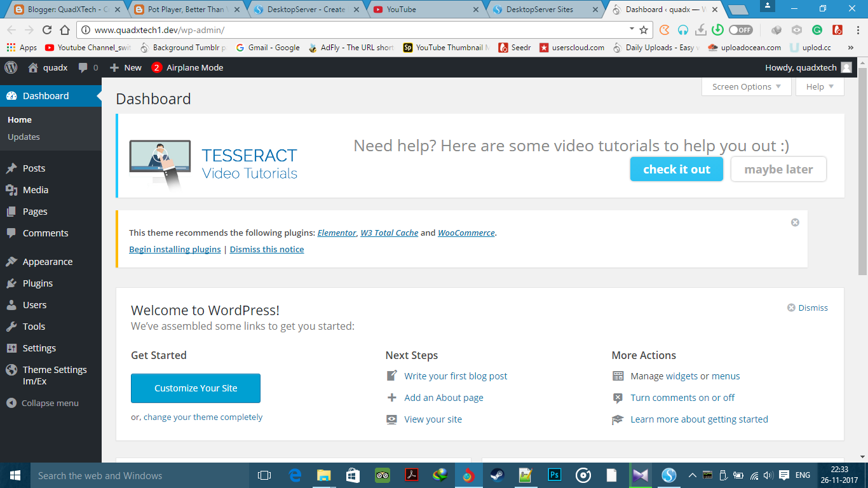Expand the Screen Options dropdown
The height and width of the screenshot is (488, 868).
pos(746,87)
